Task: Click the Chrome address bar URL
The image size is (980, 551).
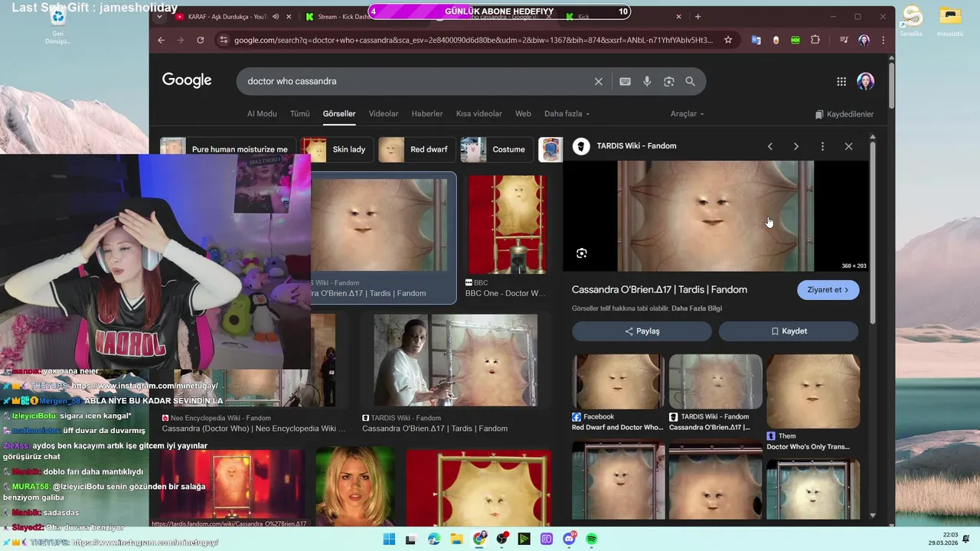Action: (473, 40)
